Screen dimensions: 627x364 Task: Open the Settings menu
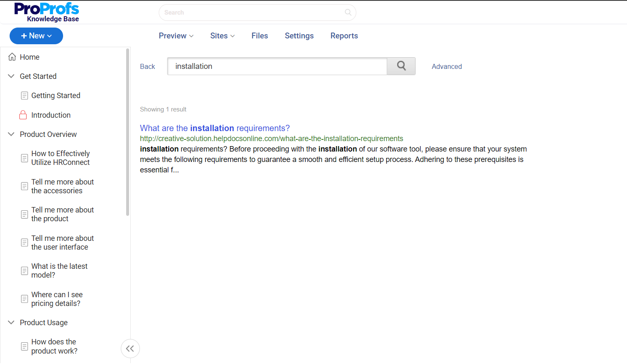click(x=299, y=36)
